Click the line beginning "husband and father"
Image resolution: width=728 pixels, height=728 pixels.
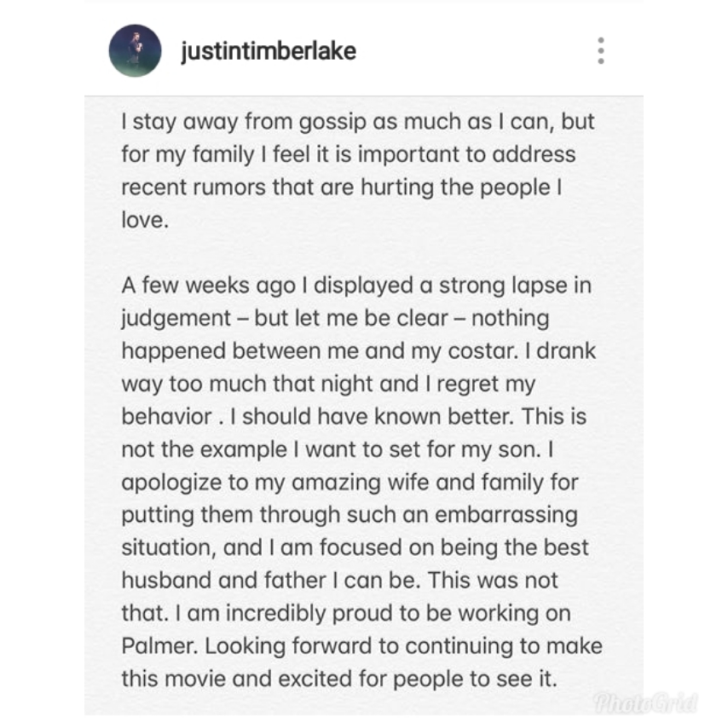point(339,581)
